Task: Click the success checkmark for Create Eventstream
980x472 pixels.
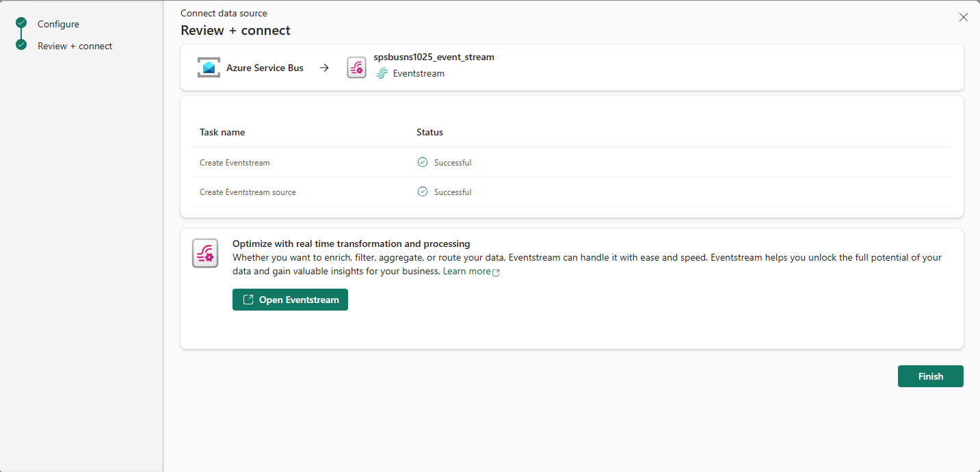Action: [422, 162]
